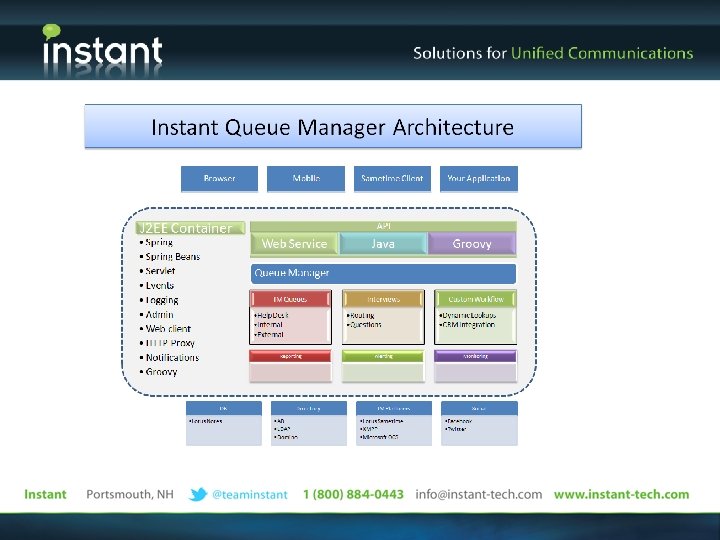This screenshot has width=720, height=540.
Task: Click the 'Microsoft OCS' entry
Action: pos(379,437)
